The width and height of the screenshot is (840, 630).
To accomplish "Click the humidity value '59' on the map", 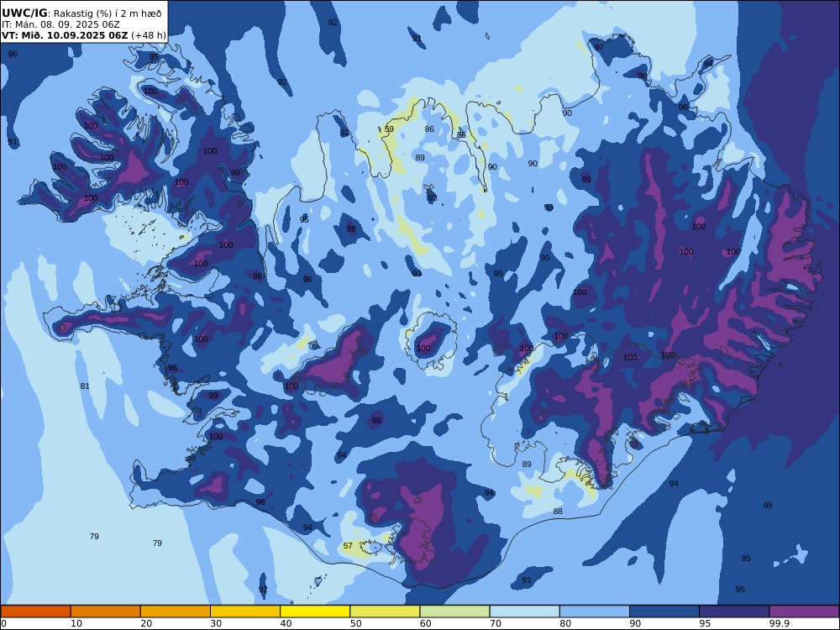I will coord(390,129).
